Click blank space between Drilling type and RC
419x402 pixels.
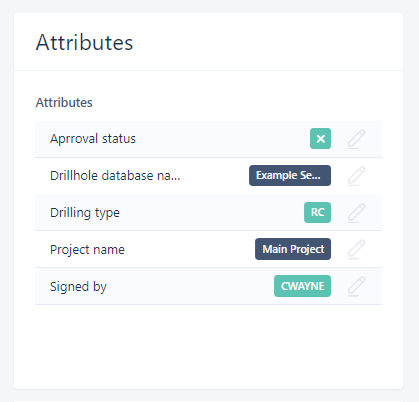(x=212, y=213)
